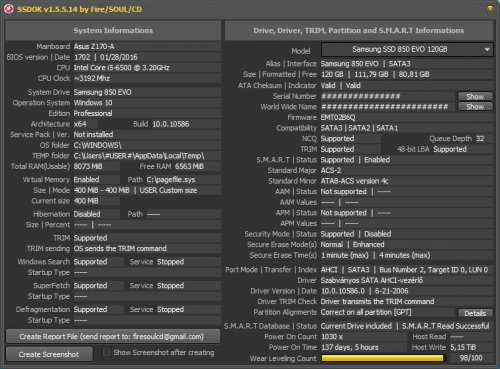Click OS sends the TRIM command text
The image size is (500, 369).
(120, 248)
